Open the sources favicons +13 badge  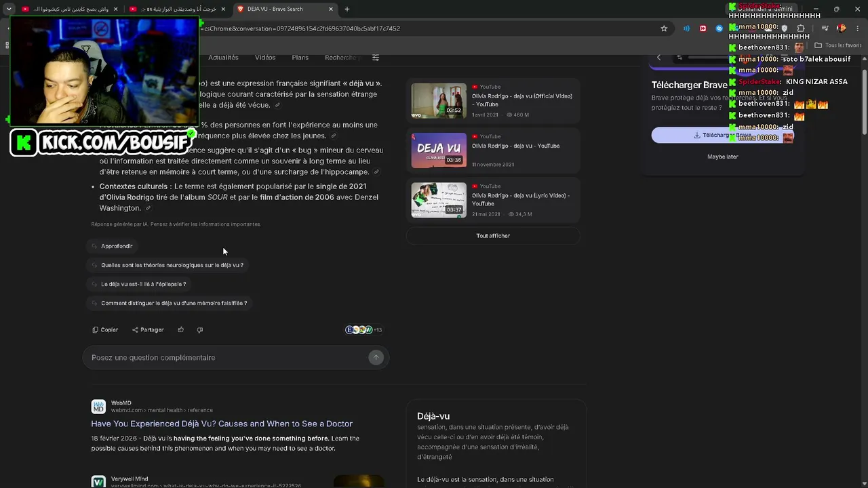364,330
